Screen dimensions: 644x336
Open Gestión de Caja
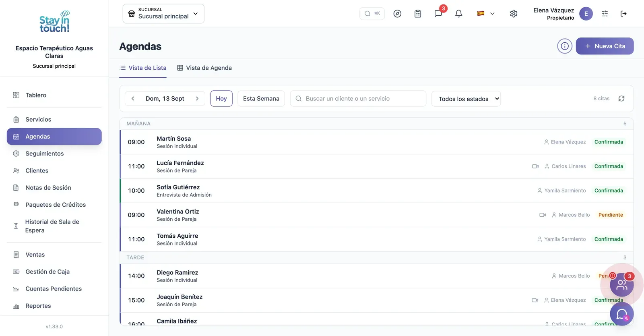point(54,272)
